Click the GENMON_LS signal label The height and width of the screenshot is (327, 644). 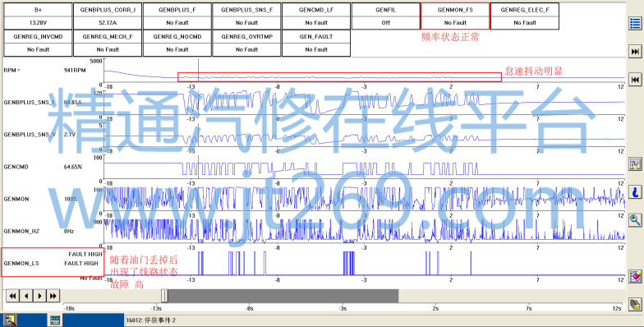coord(21,263)
